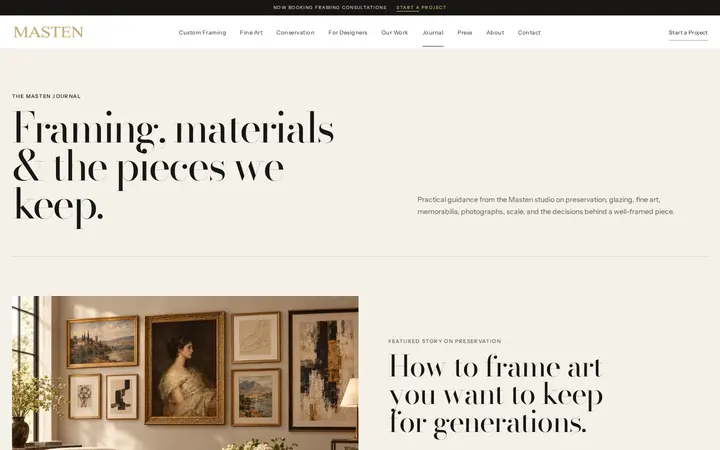Go to the Fine Art page
This screenshot has height=450, width=720.
pos(251,33)
